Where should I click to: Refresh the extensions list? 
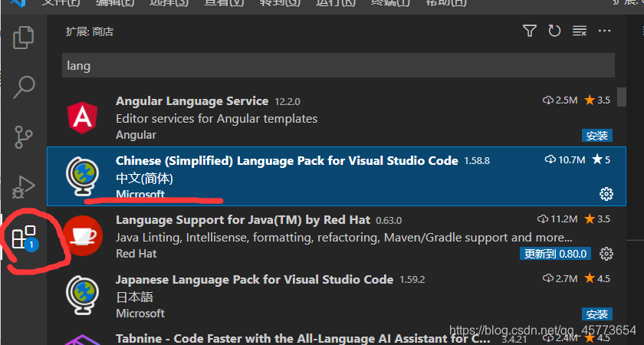[x=554, y=31]
